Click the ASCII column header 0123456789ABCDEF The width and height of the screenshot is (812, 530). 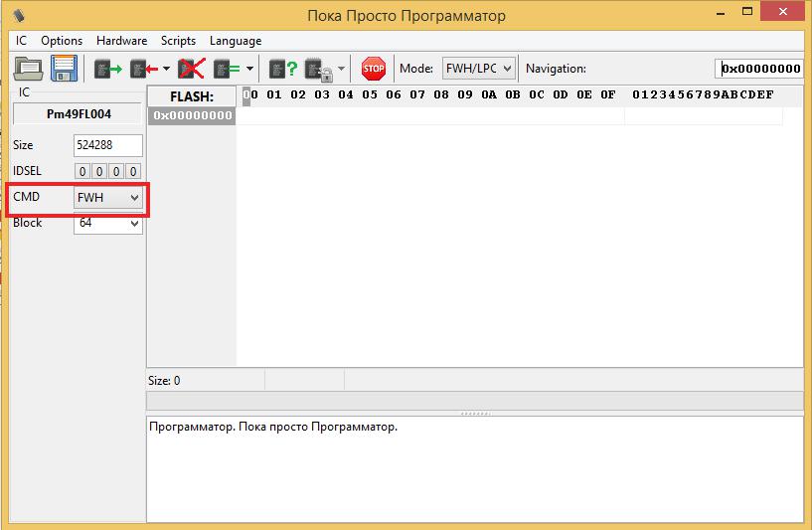pyautogui.click(x=703, y=94)
